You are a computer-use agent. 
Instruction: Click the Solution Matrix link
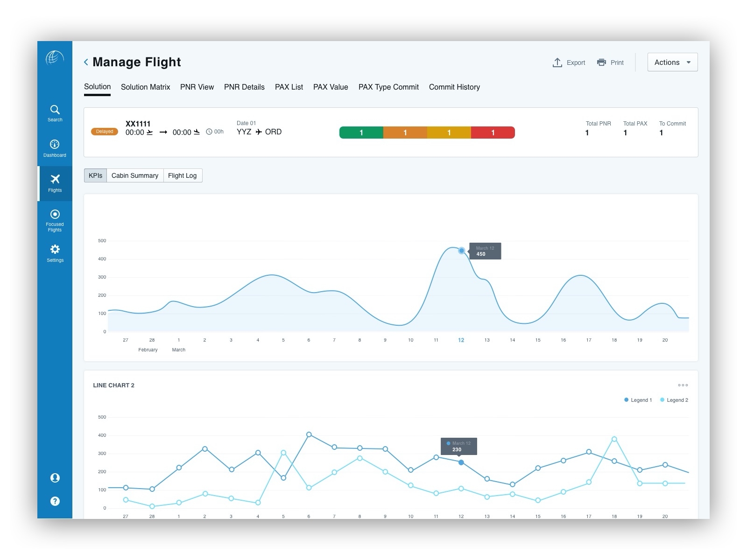tap(145, 87)
